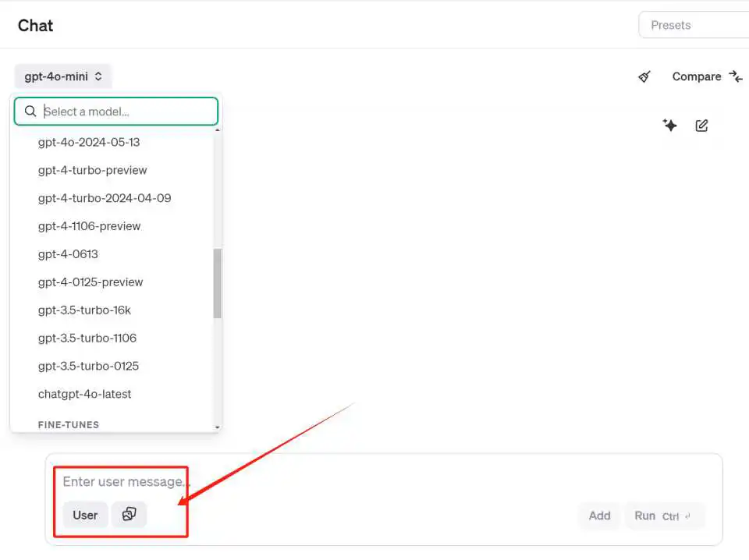Pick gpt-3.5-turbo-16k from the list
Viewport: 749px width, 560px height.
(x=84, y=310)
